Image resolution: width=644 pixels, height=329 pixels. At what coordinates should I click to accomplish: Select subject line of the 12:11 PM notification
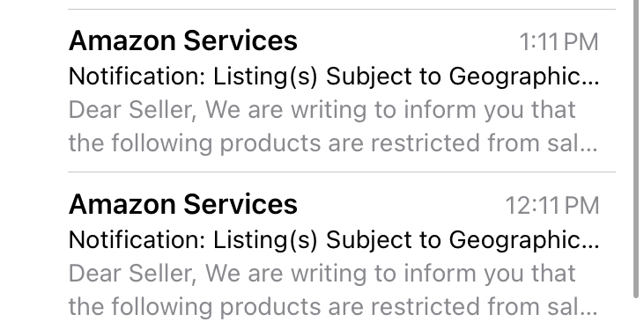334,240
